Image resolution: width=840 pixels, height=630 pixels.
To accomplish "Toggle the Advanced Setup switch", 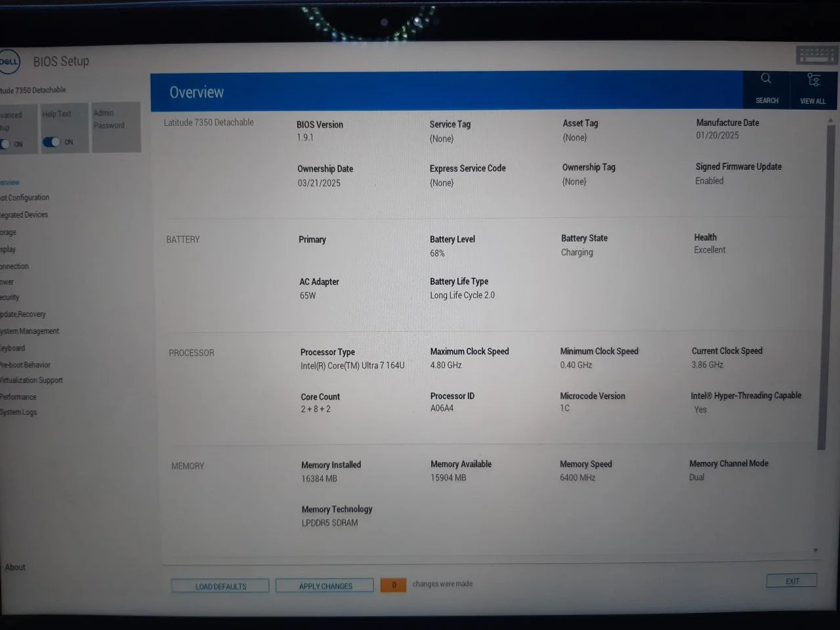I will coord(5,144).
